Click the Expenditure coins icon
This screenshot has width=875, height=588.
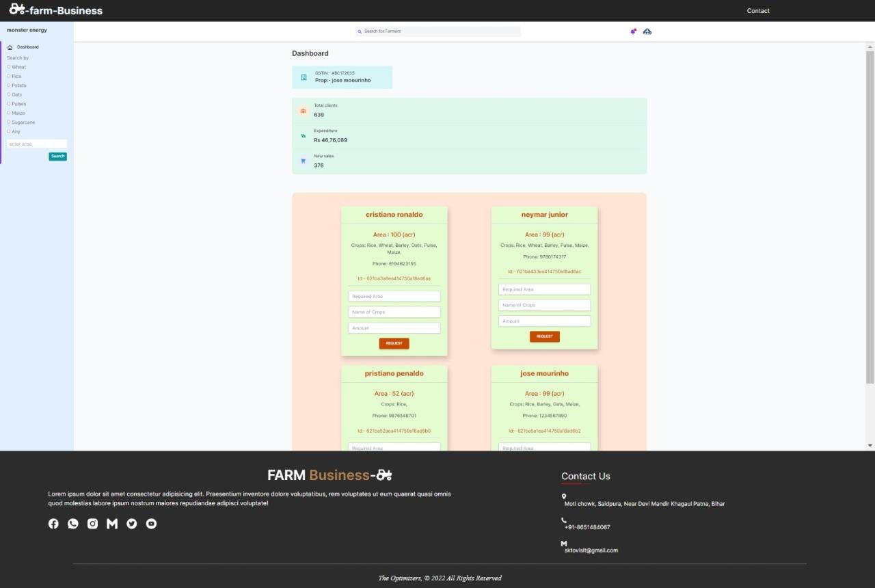coord(303,136)
